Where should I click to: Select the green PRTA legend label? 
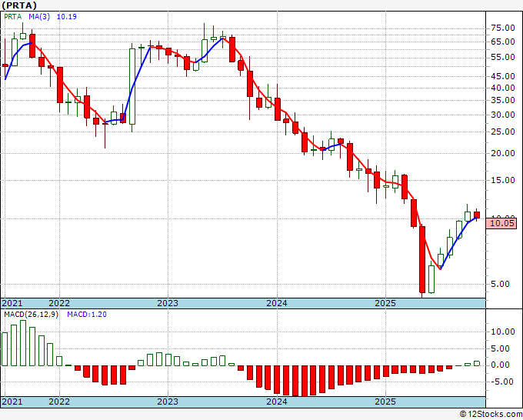pyautogui.click(x=13, y=17)
